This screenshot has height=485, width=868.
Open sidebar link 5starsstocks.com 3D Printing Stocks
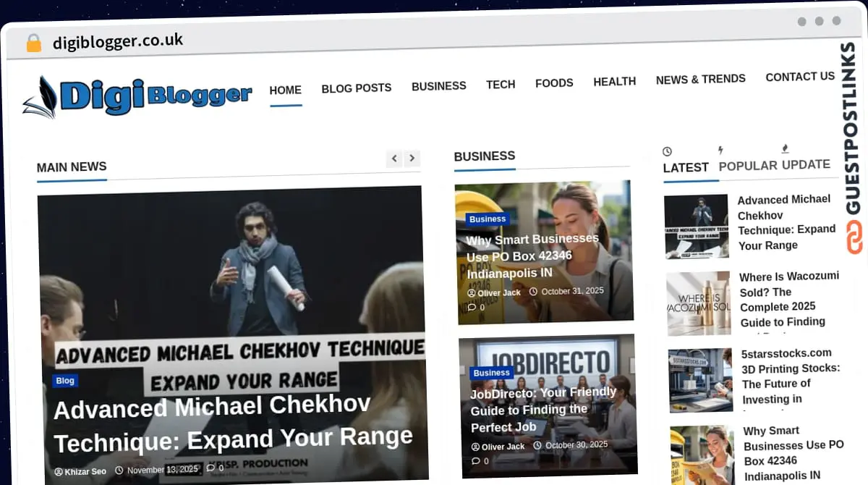[x=791, y=376]
